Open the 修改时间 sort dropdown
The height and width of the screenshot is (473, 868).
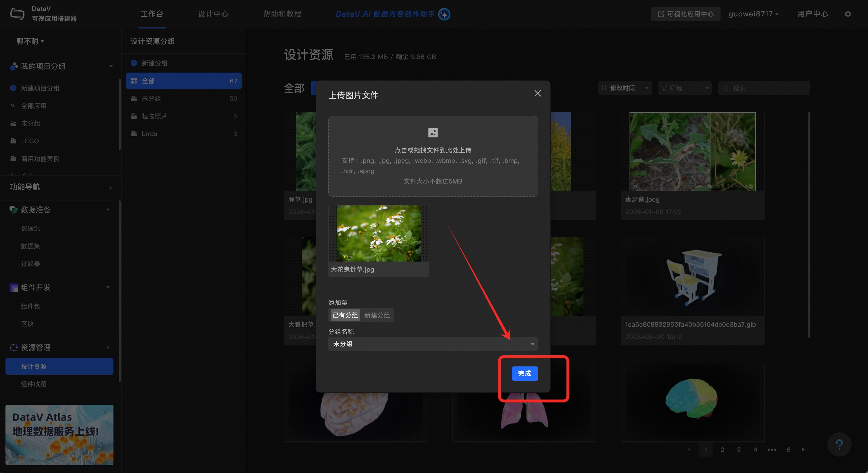coord(624,88)
